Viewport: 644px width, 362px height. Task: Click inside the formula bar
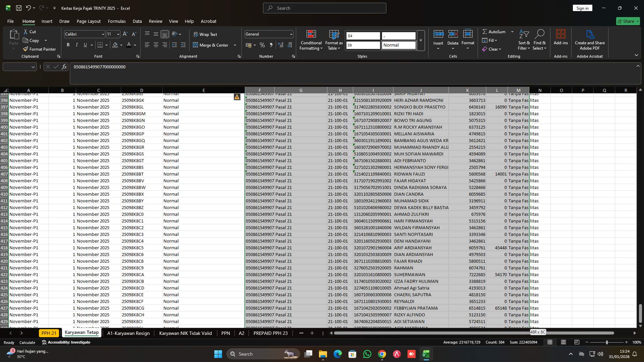click(235, 67)
